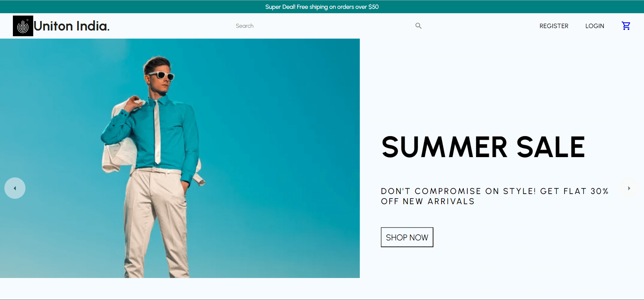Click the SUMMER SALE headline
The width and height of the screenshot is (644, 300).
click(x=483, y=147)
